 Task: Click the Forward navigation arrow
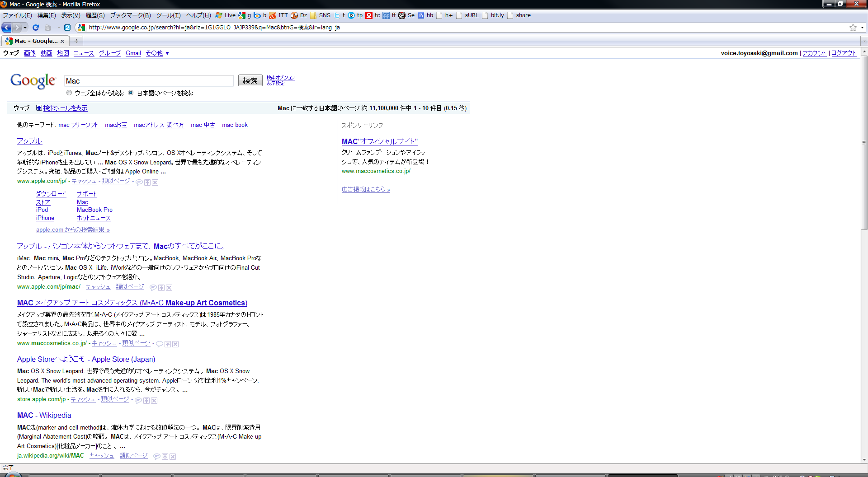(17, 28)
